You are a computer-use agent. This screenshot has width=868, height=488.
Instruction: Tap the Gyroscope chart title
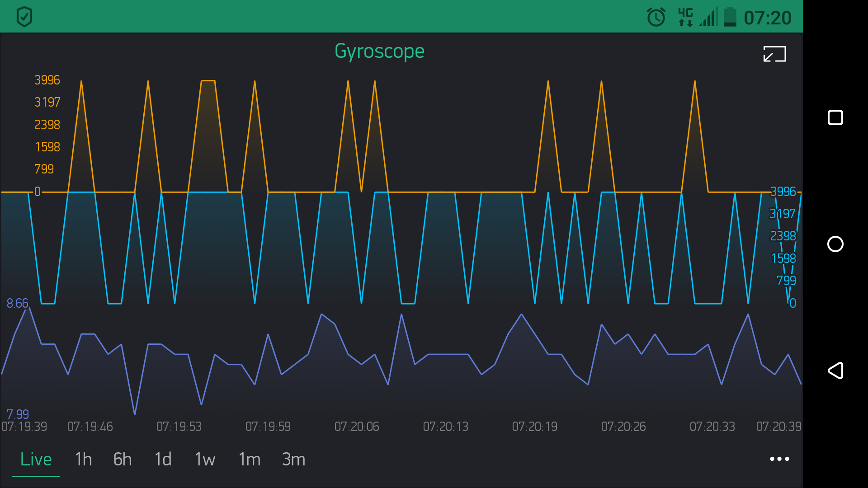coord(380,51)
